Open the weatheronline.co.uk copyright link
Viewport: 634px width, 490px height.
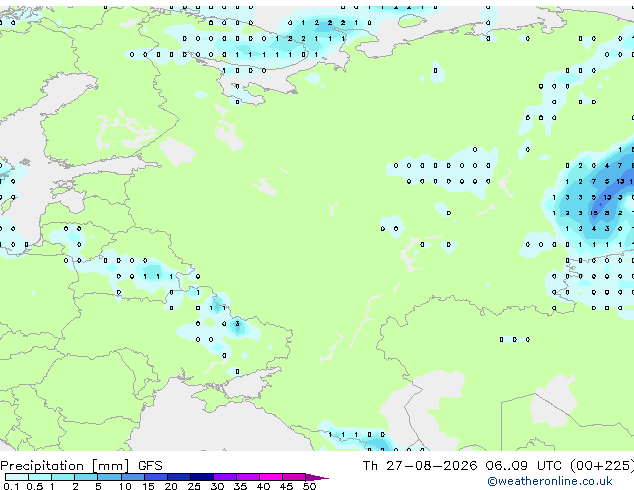point(550,481)
